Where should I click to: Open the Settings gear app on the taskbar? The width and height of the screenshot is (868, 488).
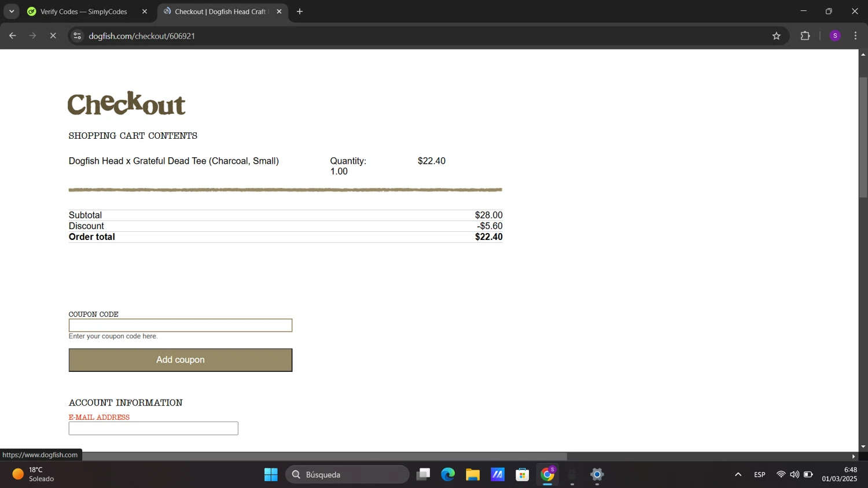click(597, 475)
